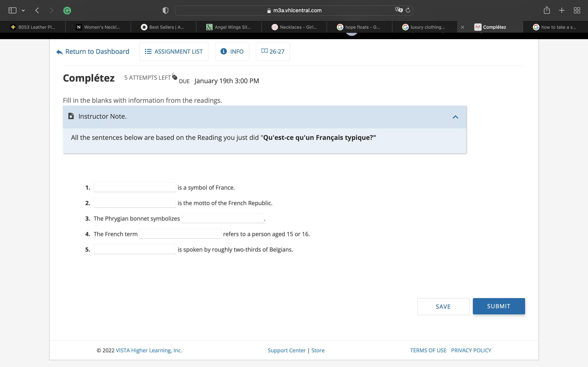This screenshot has height=367, width=588.
Task: Show tab overview grid icon
Action: pyautogui.click(x=577, y=10)
